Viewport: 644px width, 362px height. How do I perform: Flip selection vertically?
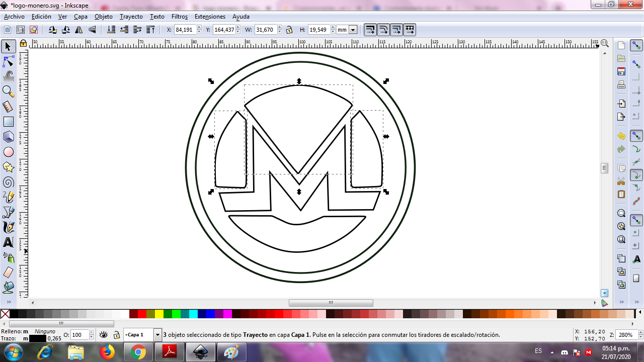pyautogui.click(x=92, y=30)
